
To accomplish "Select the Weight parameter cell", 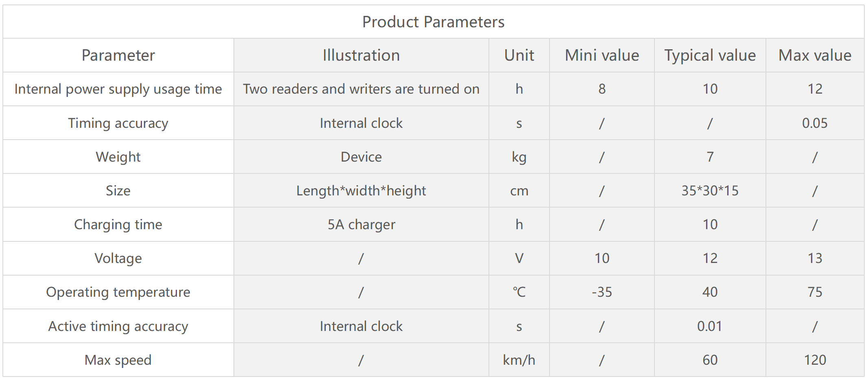I will pyautogui.click(x=118, y=157).
